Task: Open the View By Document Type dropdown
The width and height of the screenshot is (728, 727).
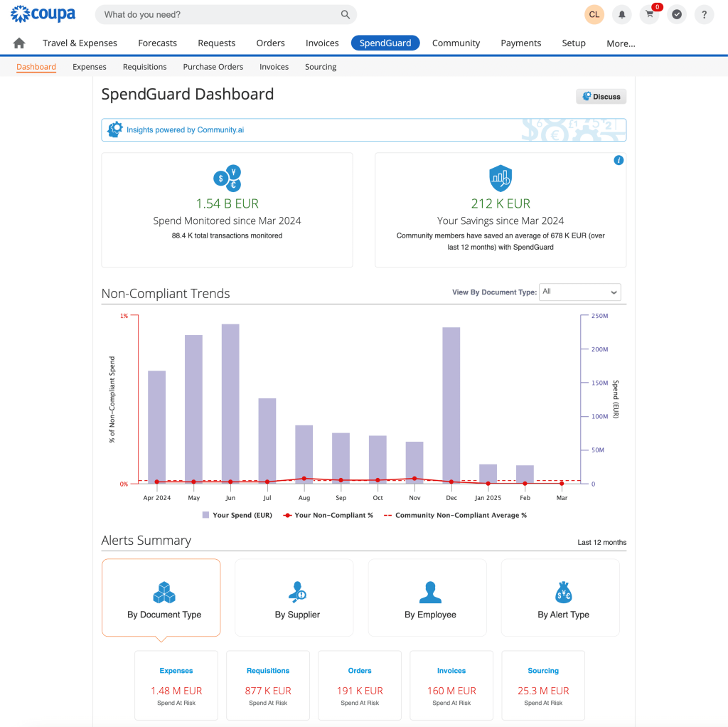Action: [580, 292]
